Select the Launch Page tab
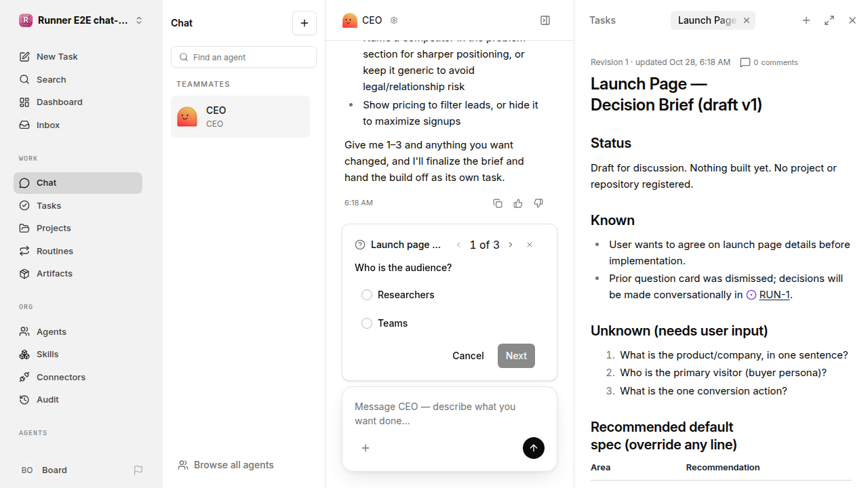The width and height of the screenshot is (868, 488). [x=707, y=20]
